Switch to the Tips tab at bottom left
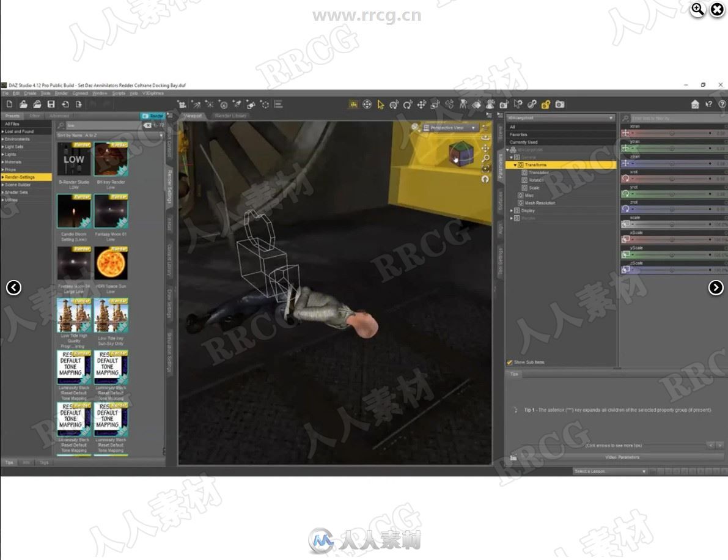The image size is (728, 560). click(x=9, y=462)
